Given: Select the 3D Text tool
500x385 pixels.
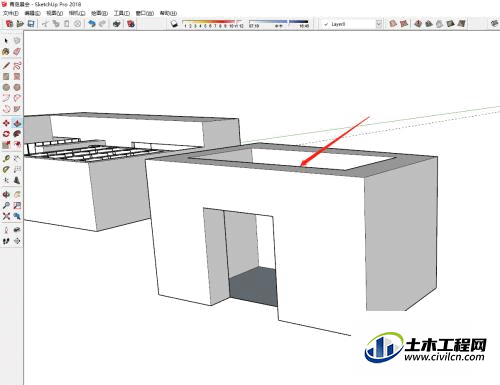Looking at the screenshot, I should click(x=17, y=181).
